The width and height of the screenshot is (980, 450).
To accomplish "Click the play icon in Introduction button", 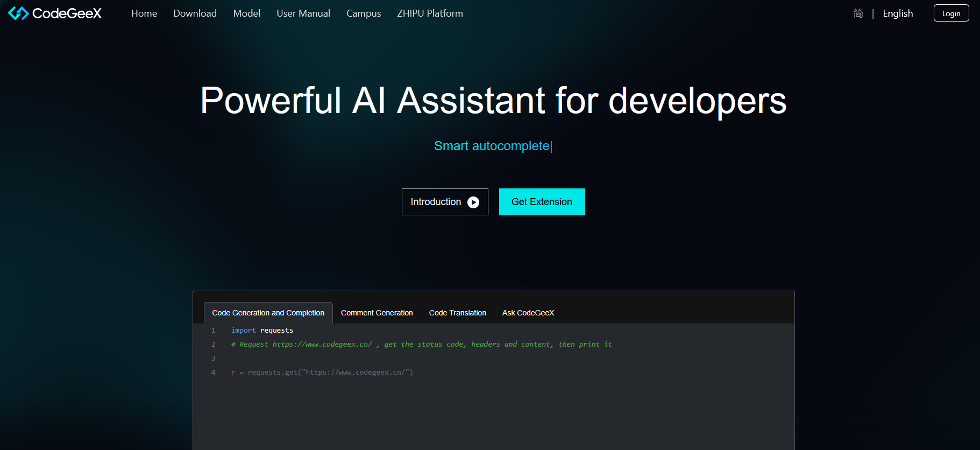I will tap(473, 202).
